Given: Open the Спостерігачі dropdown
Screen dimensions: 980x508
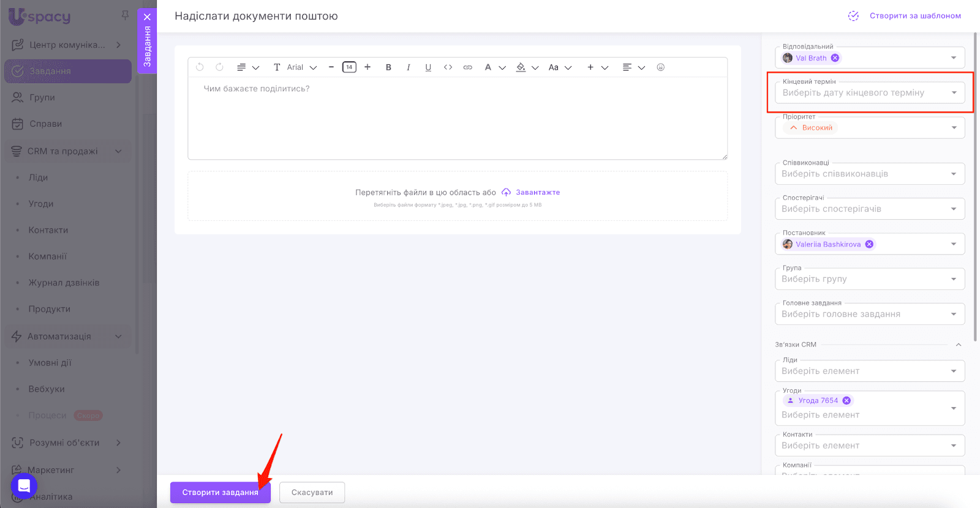Looking at the screenshot, I should tap(870, 209).
